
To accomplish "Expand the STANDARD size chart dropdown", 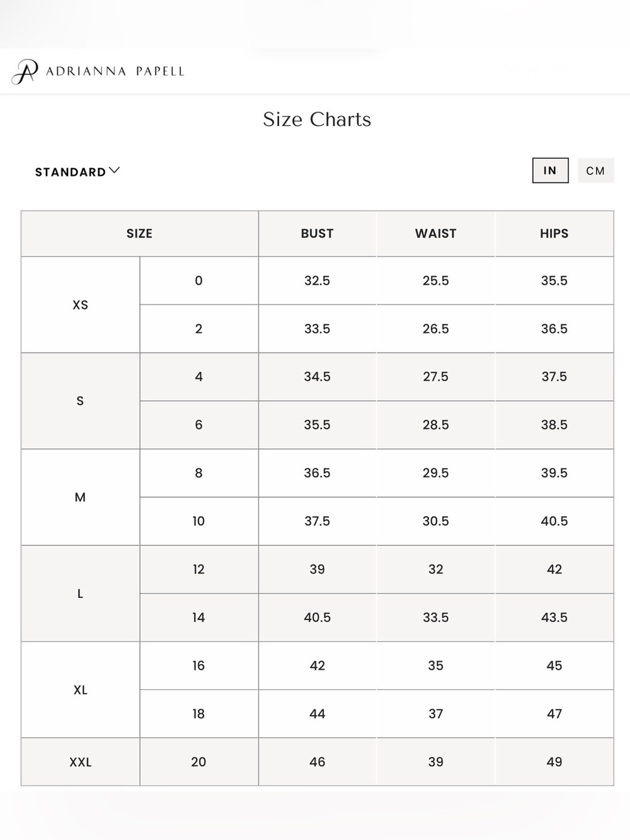I will point(77,171).
